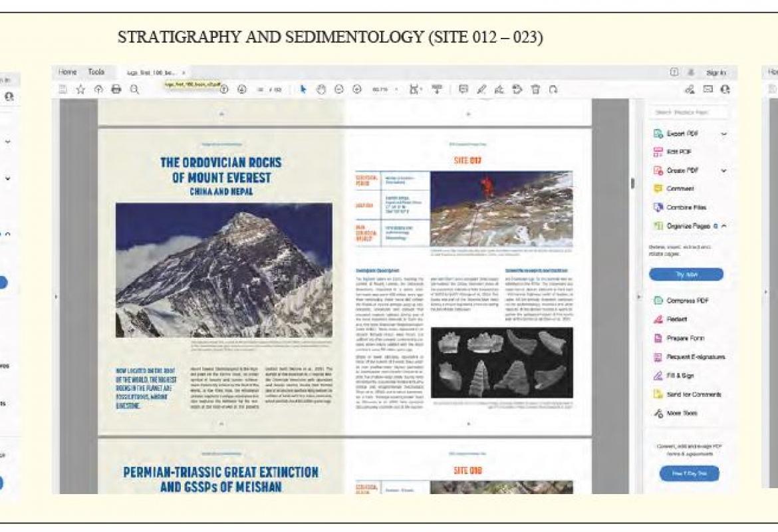Image resolution: width=778 pixels, height=532 pixels.
Task: Click the Try Now button
Action: point(686,275)
